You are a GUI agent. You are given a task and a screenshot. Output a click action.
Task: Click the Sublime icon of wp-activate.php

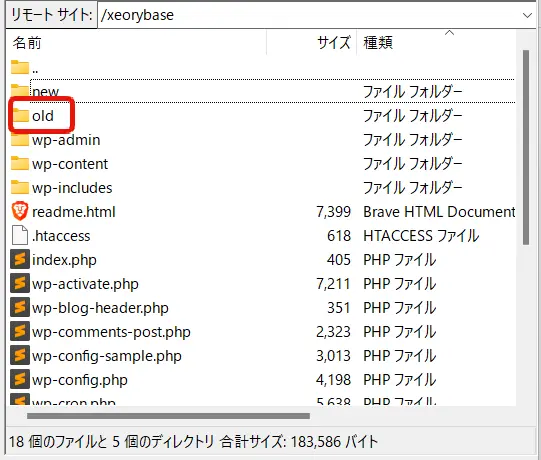pyautogui.click(x=20, y=283)
